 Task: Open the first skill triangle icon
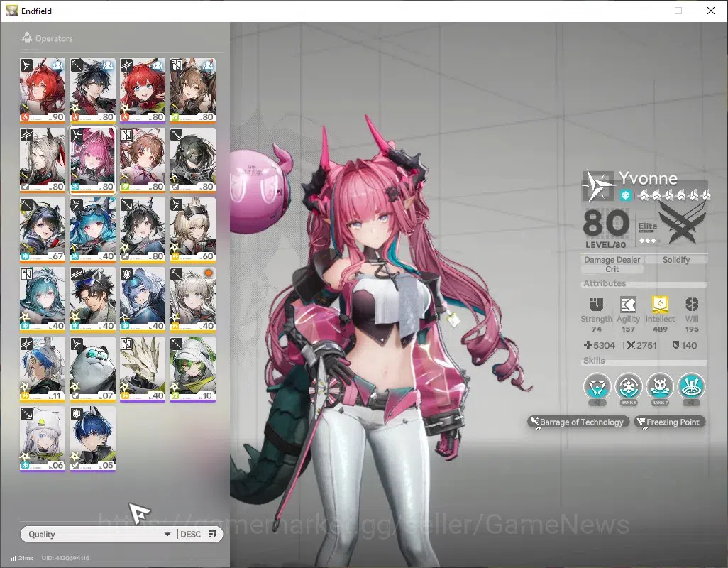coord(597,386)
